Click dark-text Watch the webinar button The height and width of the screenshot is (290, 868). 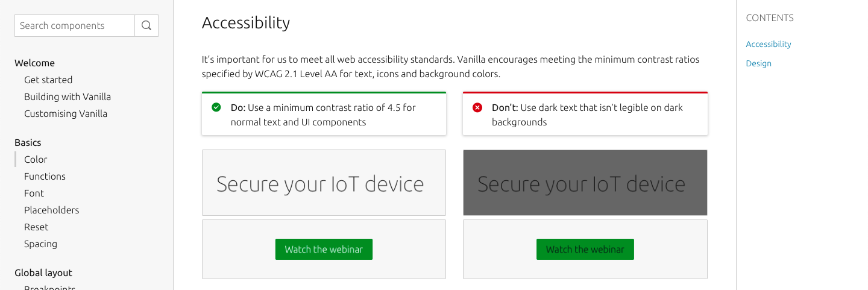[x=585, y=249]
